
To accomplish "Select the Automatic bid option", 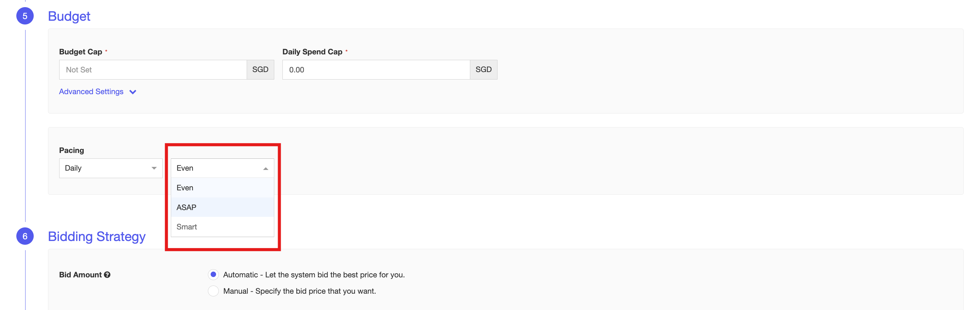I will 213,274.
